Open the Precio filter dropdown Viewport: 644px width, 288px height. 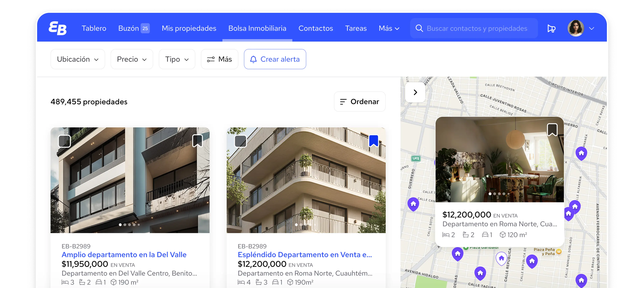tap(132, 59)
